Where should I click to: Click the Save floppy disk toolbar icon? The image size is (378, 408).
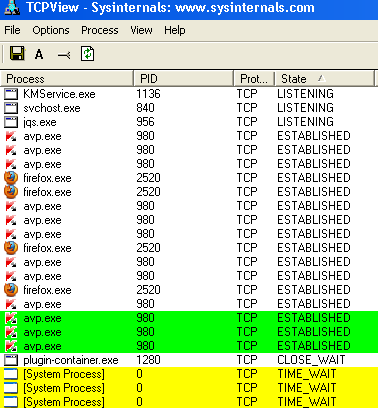pos(17,53)
